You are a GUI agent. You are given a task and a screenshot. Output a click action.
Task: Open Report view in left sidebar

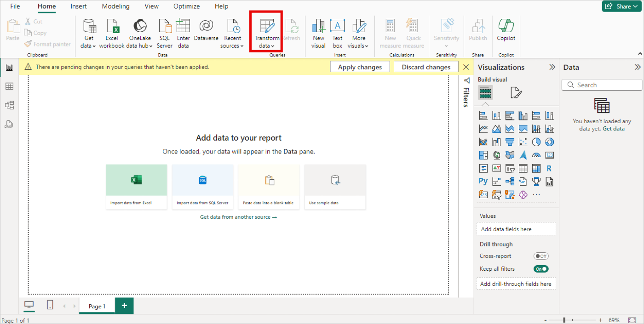coord(9,67)
